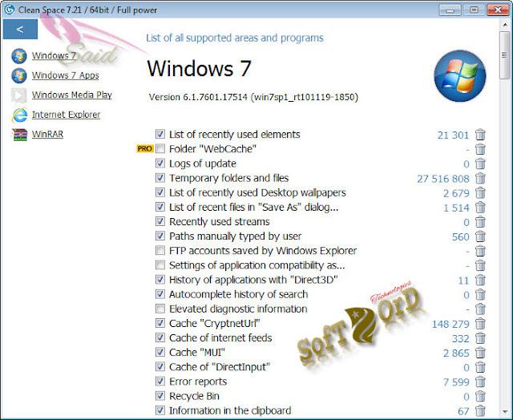Click trash icon for Recycle Bin row
The height and width of the screenshot is (420, 513).
pyautogui.click(x=480, y=396)
